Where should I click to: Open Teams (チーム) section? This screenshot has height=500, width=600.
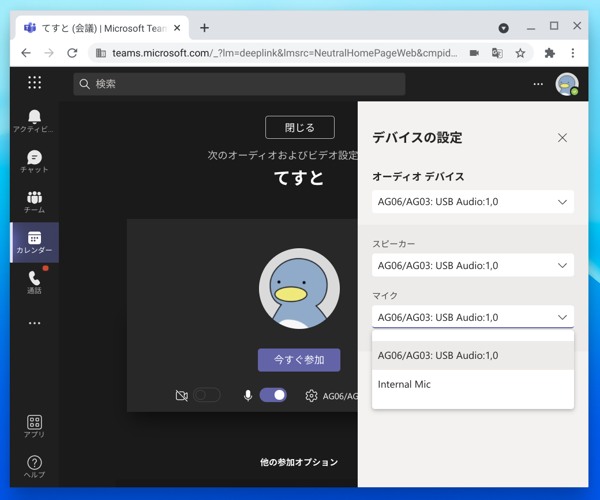(x=34, y=202)
